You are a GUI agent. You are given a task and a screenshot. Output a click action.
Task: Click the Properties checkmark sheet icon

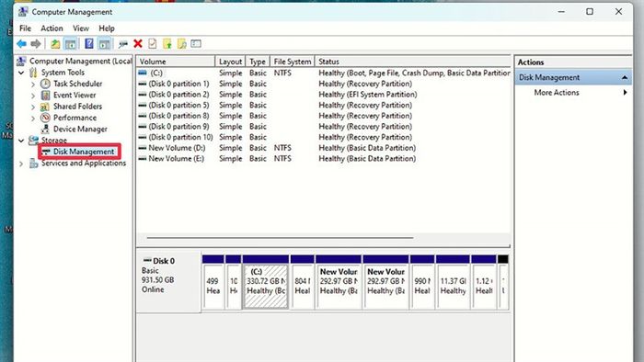point(153,43)
